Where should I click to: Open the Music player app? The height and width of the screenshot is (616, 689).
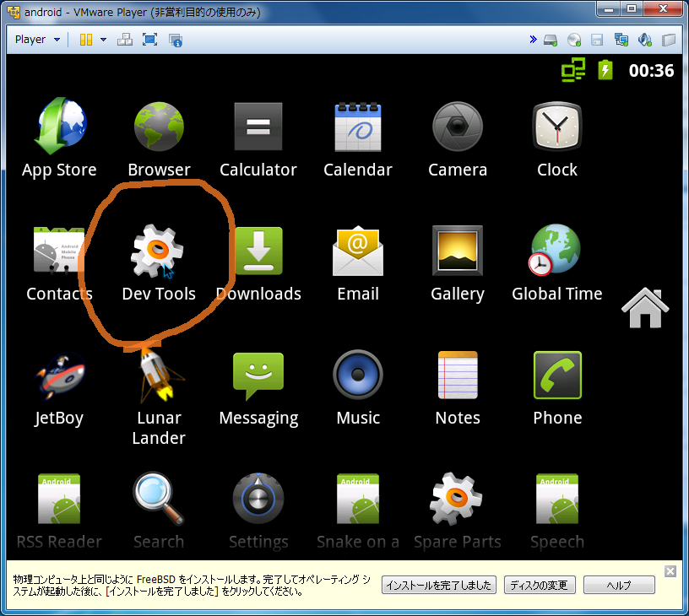(357, 375)
